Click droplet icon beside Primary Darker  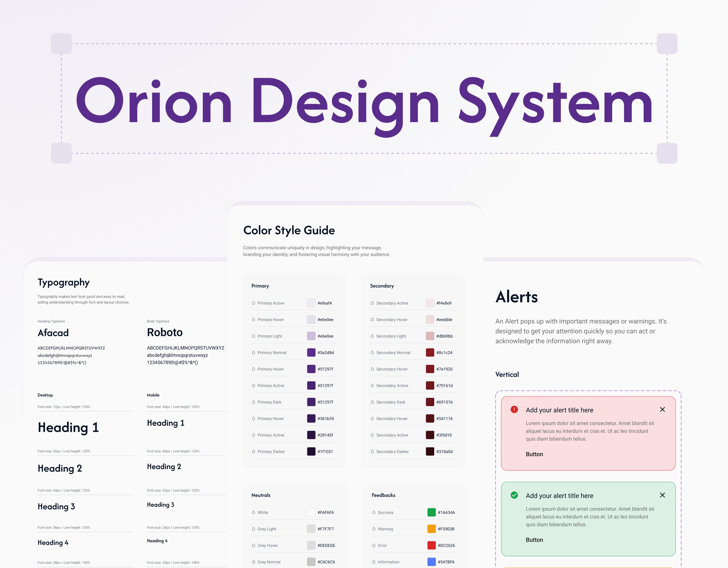(x=253, y=451)
